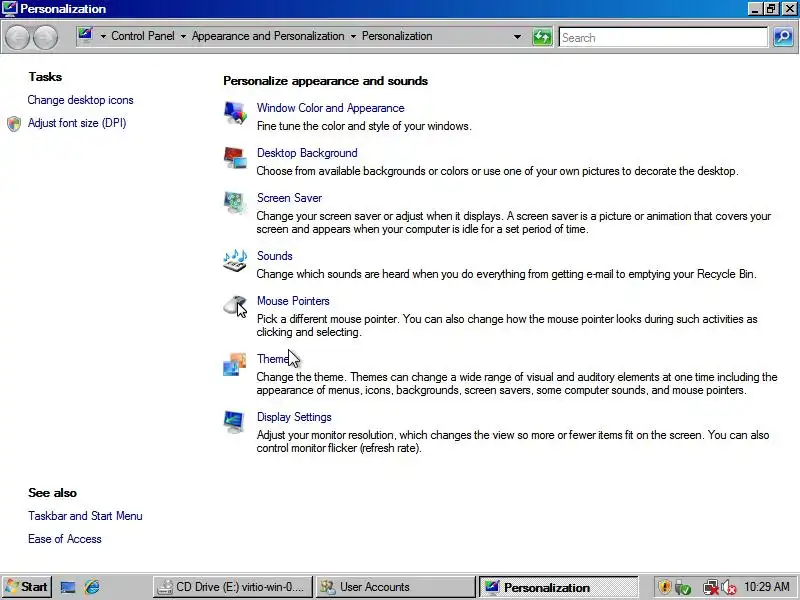
Task: Open Taskbar and Start Menu link
Action: click(85, 516)
